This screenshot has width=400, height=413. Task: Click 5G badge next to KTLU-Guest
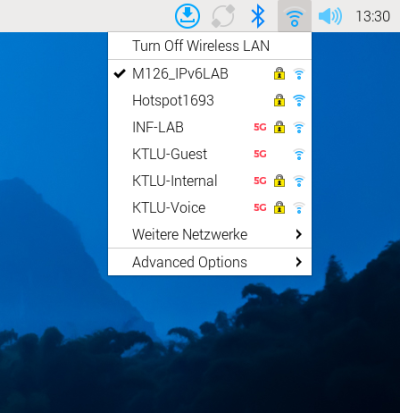click(260, 154)
